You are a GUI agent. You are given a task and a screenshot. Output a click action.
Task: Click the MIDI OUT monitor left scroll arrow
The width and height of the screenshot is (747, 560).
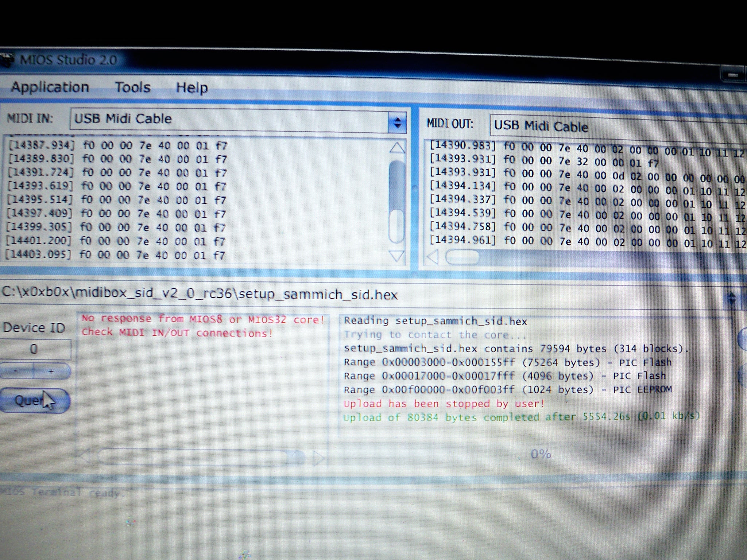(x=433, y=257)
